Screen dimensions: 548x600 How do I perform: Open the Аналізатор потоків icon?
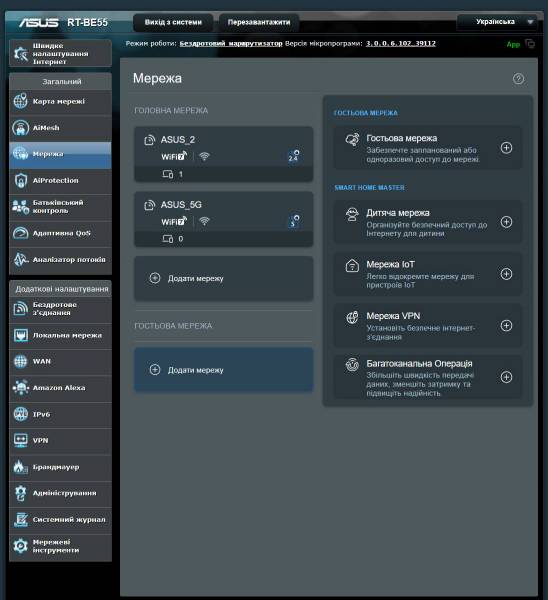coord(20,259)
